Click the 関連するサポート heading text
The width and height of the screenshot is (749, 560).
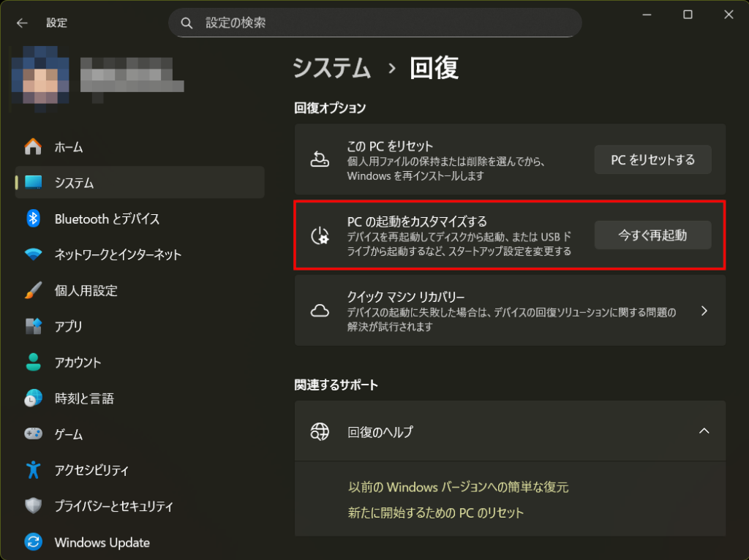pos(336,385)
